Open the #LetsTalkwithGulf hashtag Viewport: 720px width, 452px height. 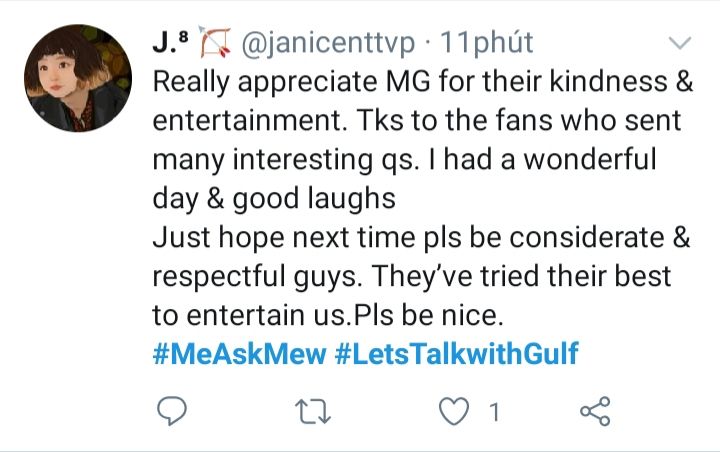tap(456, 354)
